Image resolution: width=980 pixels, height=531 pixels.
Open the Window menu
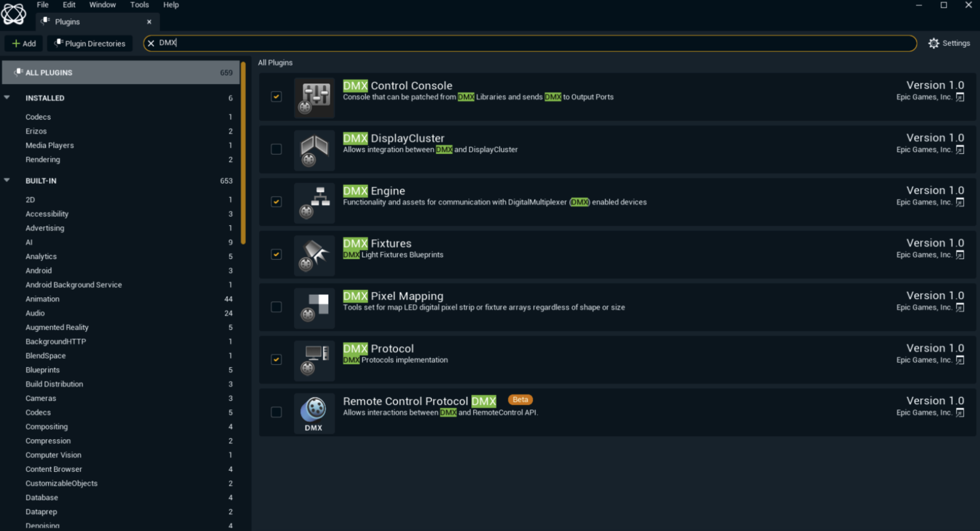tap(102, 5)
